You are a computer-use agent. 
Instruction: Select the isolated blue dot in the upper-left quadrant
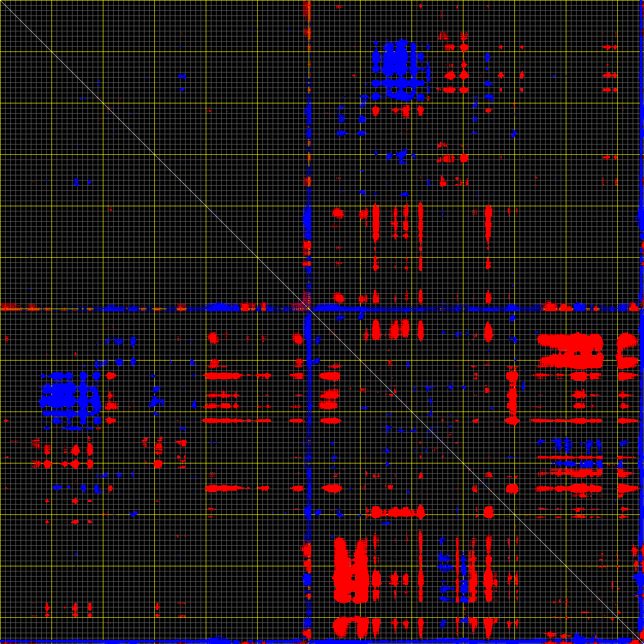click(182, 76)
